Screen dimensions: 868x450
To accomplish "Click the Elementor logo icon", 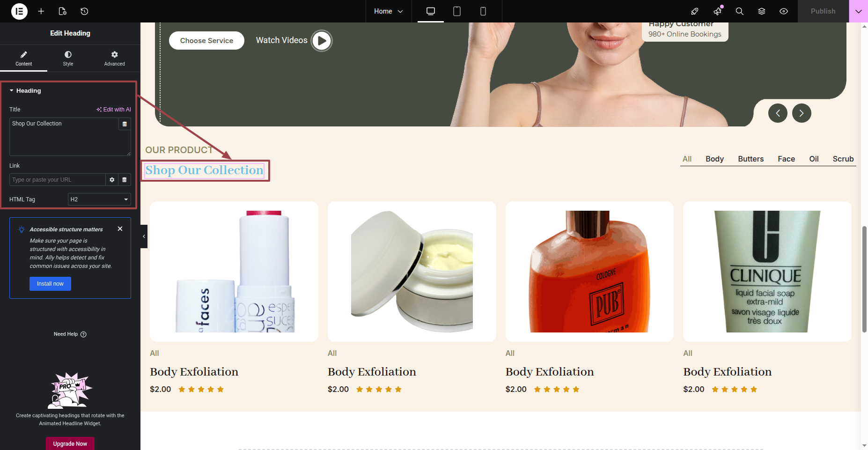I will click(x=19, y=11).
